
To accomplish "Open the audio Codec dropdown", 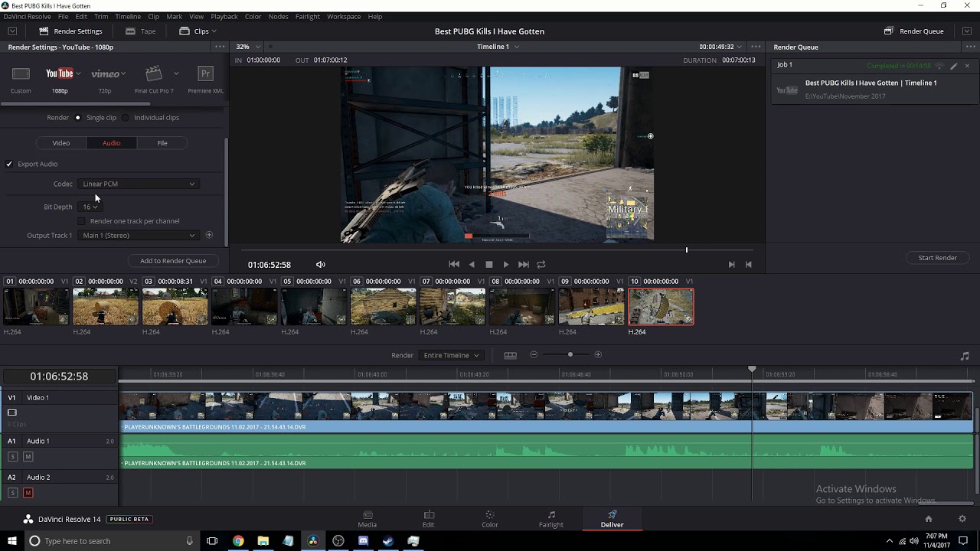I will 138,184.
